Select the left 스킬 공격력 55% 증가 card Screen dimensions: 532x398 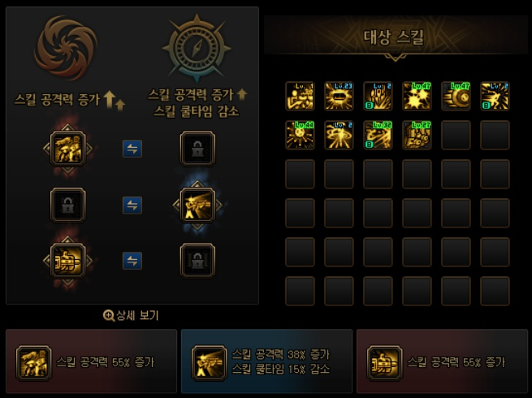pyautogui.click(x=91, y=361)
